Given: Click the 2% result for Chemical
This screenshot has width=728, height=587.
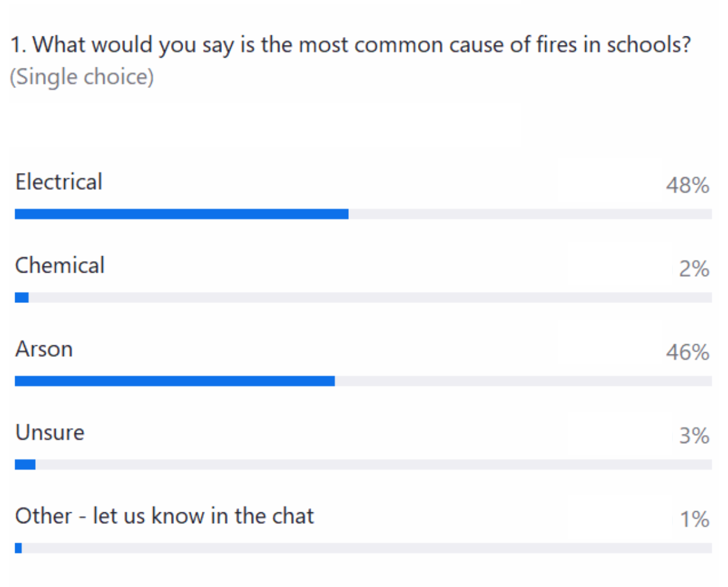Looking at the screenshot, I should pos(694,268).
